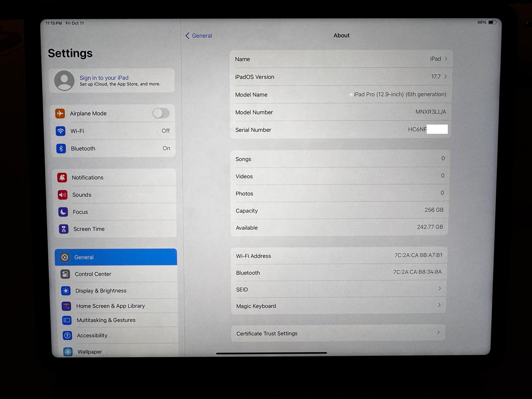Open Magic Keyboard details chevron
Viewport: 532px width, 399px height.
[439, 305]
